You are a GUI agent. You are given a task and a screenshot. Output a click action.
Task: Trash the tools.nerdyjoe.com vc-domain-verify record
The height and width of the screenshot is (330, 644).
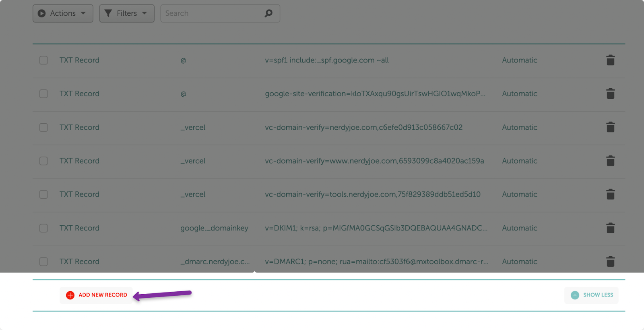tap(610, 194)
